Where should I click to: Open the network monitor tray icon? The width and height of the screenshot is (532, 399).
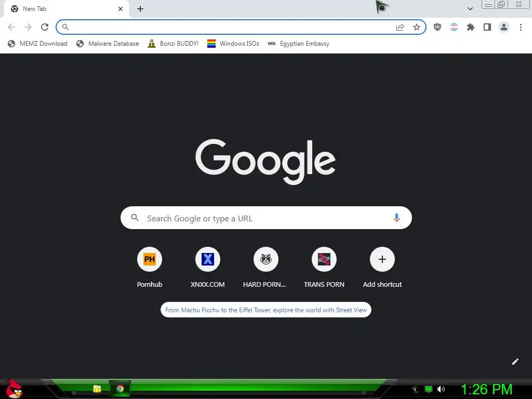[429, 389]
